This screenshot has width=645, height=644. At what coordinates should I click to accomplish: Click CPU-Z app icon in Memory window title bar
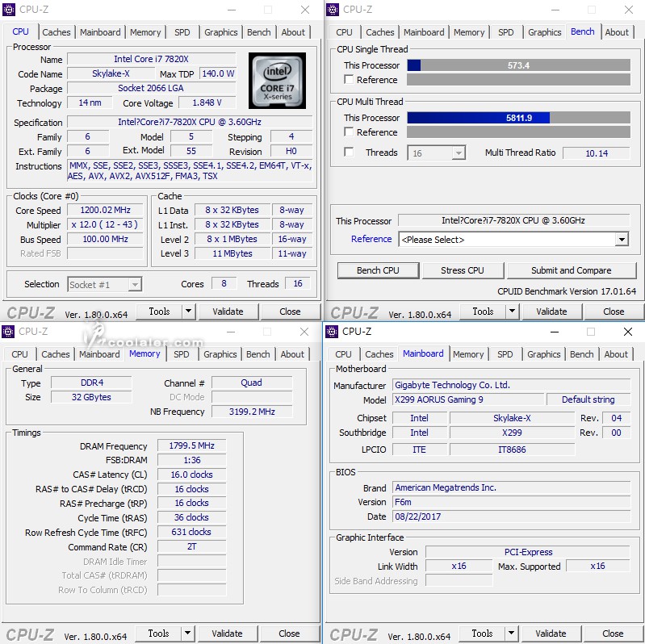[8, 331]
